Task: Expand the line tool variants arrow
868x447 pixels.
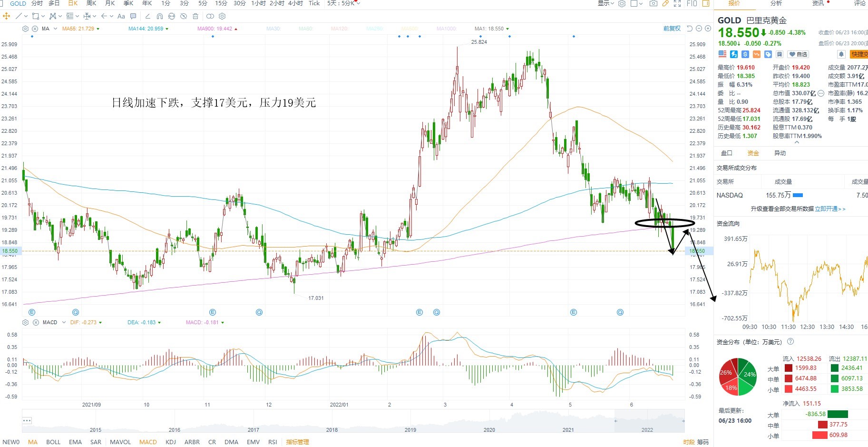Action: 26,16
